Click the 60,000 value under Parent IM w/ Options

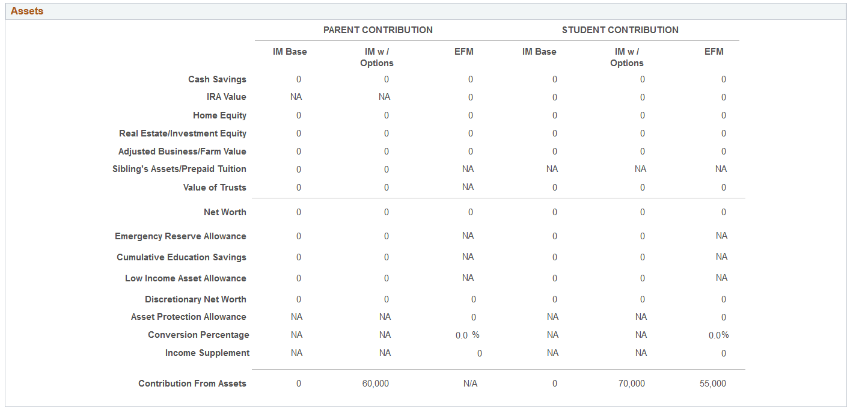coord(377,383)
